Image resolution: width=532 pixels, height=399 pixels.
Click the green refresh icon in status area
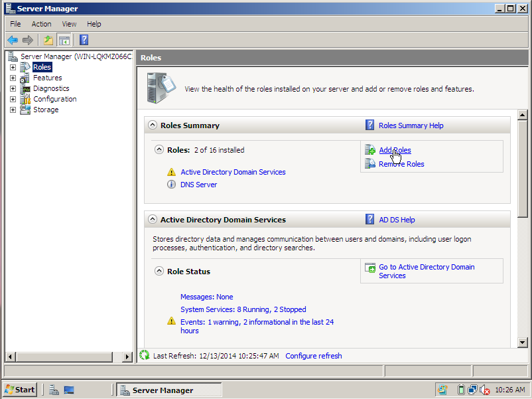click(x=144, y=355)
